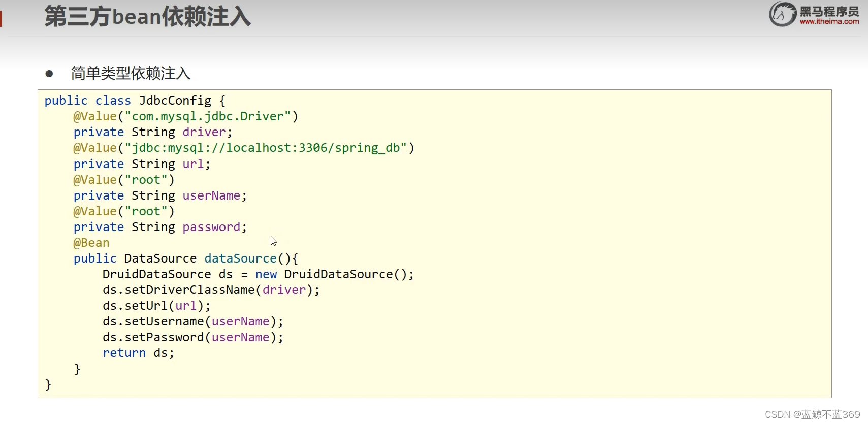Click the @Value("com.mysql.jdbc.Driver") annotation
Screen dimensions: 868x424
[185, 116]
